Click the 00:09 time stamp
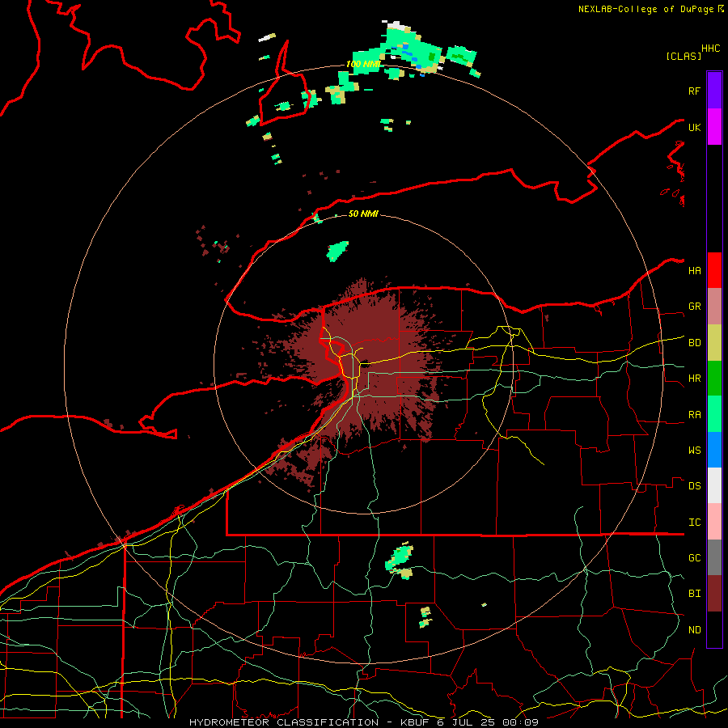Image resolution: width=728 pixels, height=728 pixels. coord(520,722)
